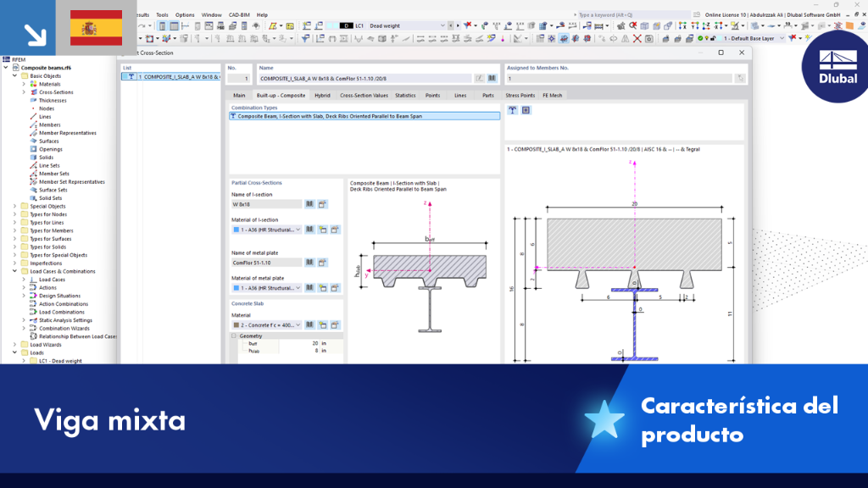Click red X delete icon in top toolbar
The image size is (868, 488).
click(x=637, y=39)
